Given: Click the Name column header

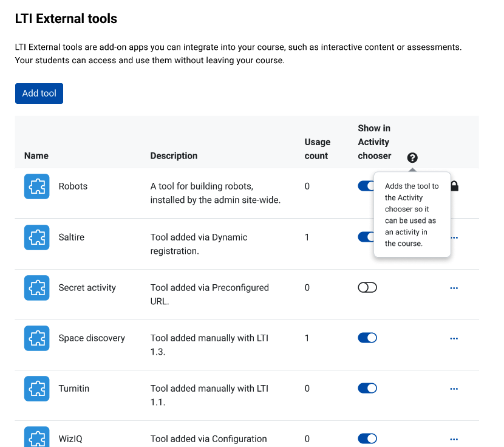Looking at the screenshot, I should click(36, 155).
